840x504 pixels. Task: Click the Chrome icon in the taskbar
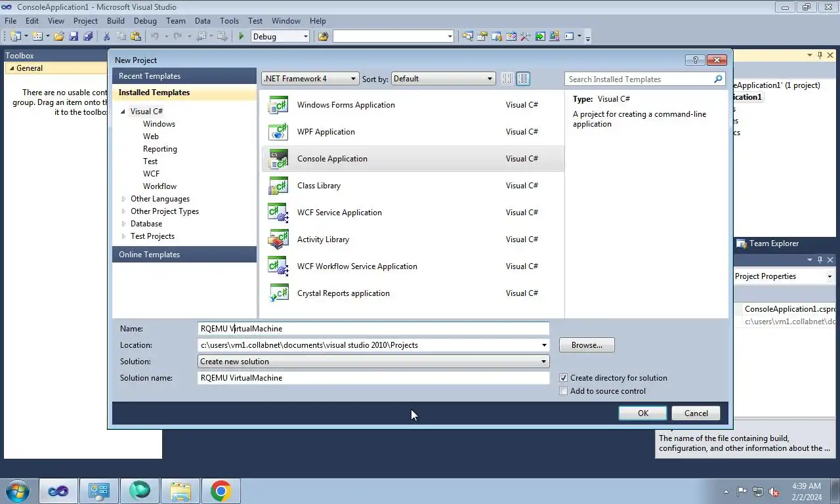coord(220,490)
